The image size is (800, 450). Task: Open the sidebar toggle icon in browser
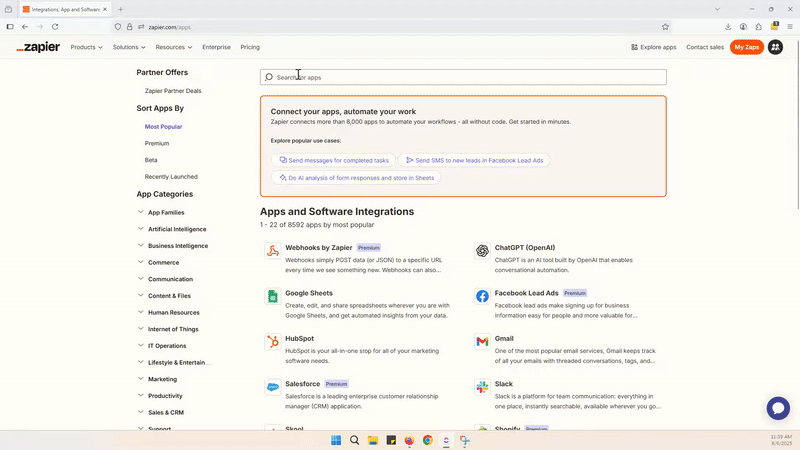[10, 27]
